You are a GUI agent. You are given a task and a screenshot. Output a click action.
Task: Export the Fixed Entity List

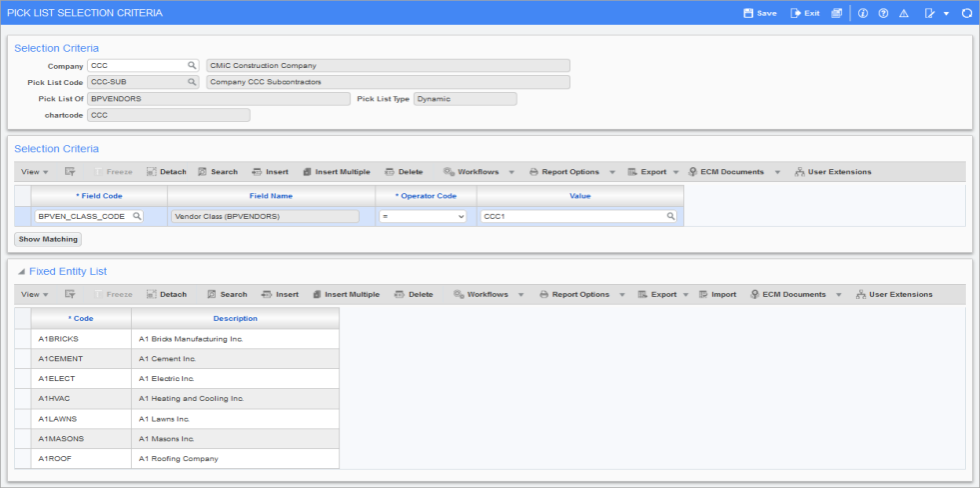click(657, 294)
